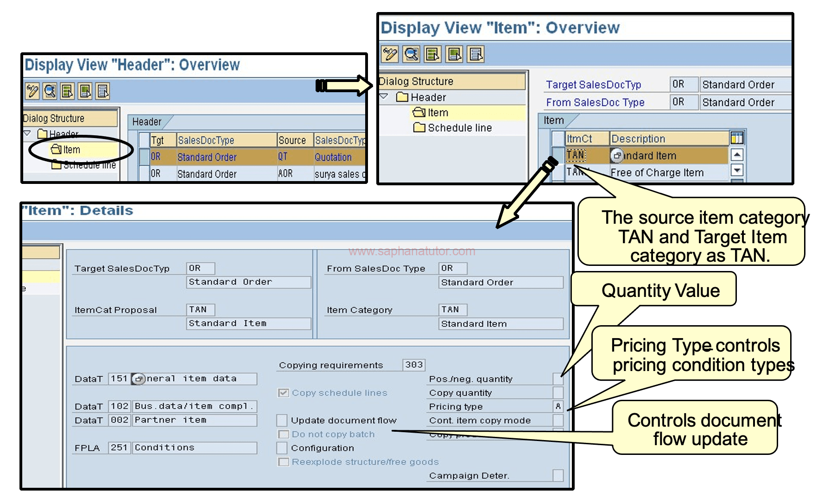Enable the Update document flow checkbox

tap(282, 420)
